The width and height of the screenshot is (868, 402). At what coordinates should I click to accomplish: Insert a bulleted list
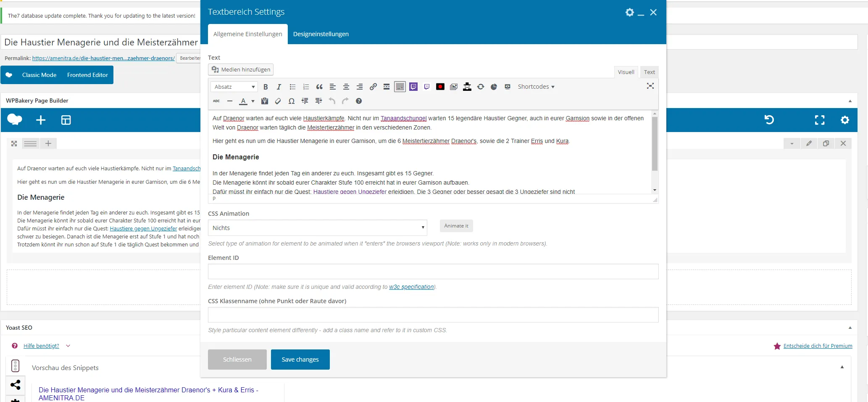[292, 87]
